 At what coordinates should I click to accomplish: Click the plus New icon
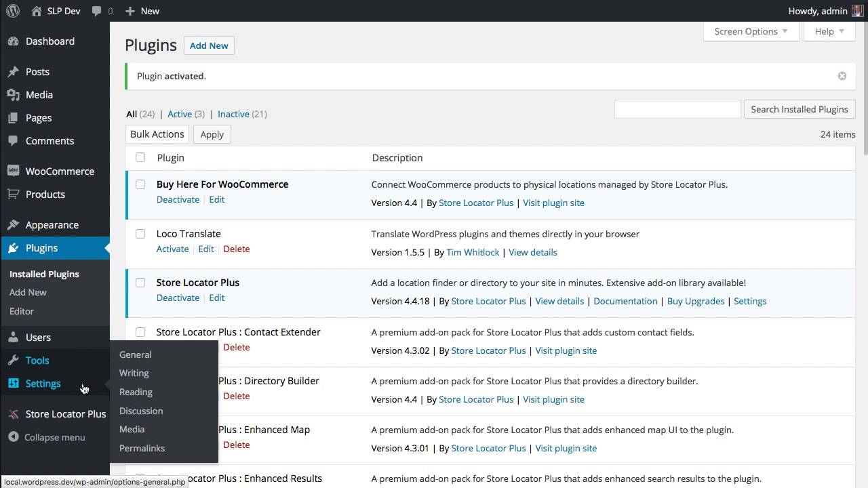(130, 11)
